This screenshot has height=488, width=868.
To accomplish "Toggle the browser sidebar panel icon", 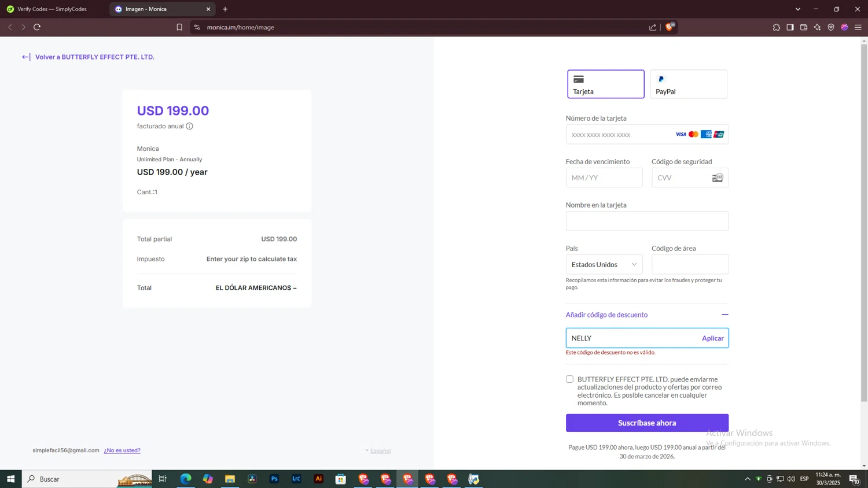I will click(790, 27).
